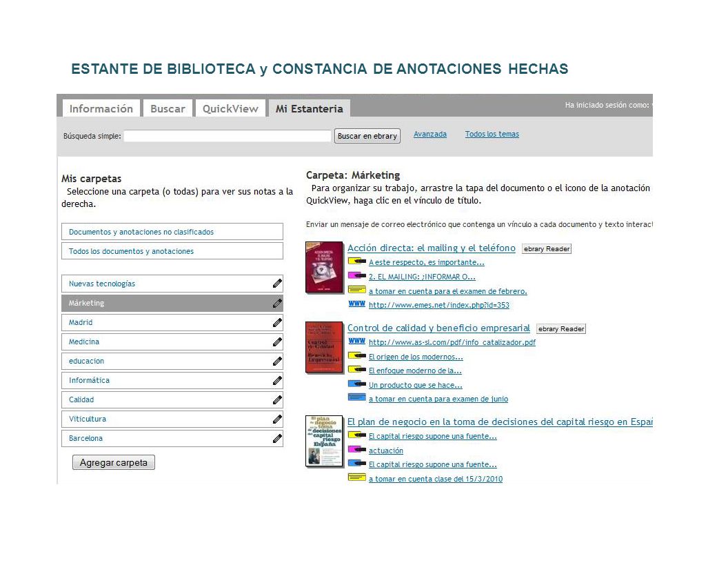Viewport: 728px width, 563px height.
Task: Click yellow note icon for 'clase del 15/3/2010'
Action: coord(357,477)
